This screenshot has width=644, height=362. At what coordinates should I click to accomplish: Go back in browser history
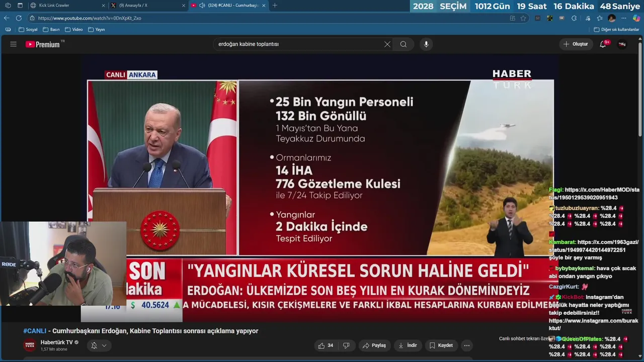click(x=7, y=18)
